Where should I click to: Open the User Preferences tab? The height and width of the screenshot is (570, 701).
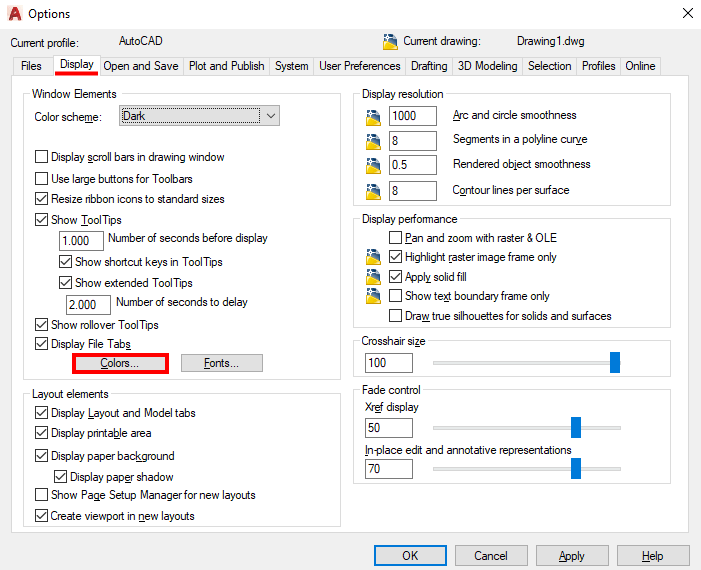(360, 66)
